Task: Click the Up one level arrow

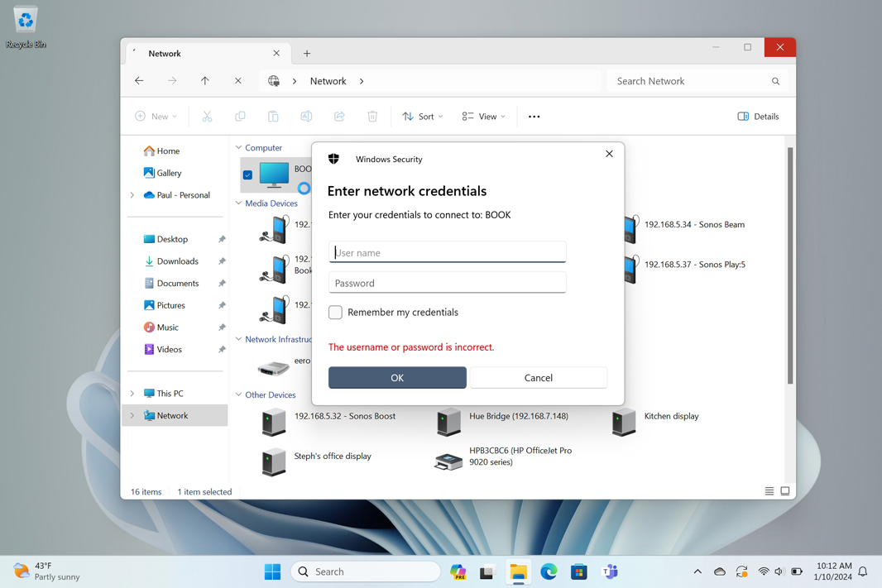Action: pyautogui.click(x=205, y=81)
